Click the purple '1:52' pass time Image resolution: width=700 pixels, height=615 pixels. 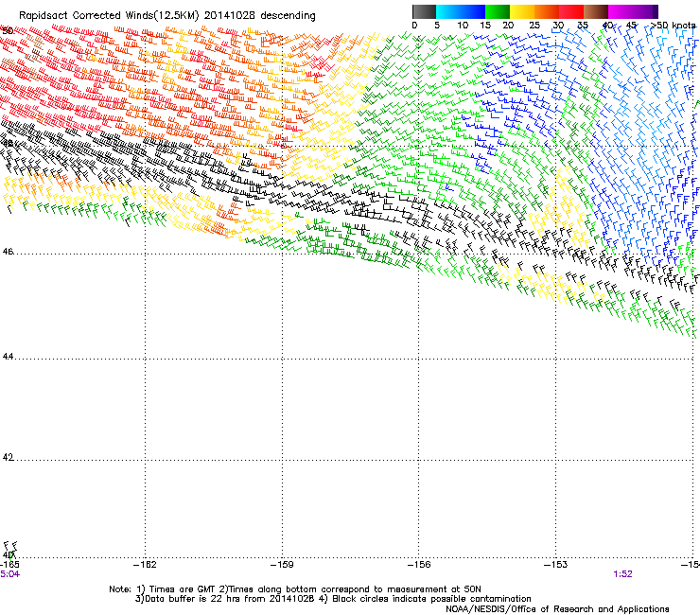(x=622, y=574)
